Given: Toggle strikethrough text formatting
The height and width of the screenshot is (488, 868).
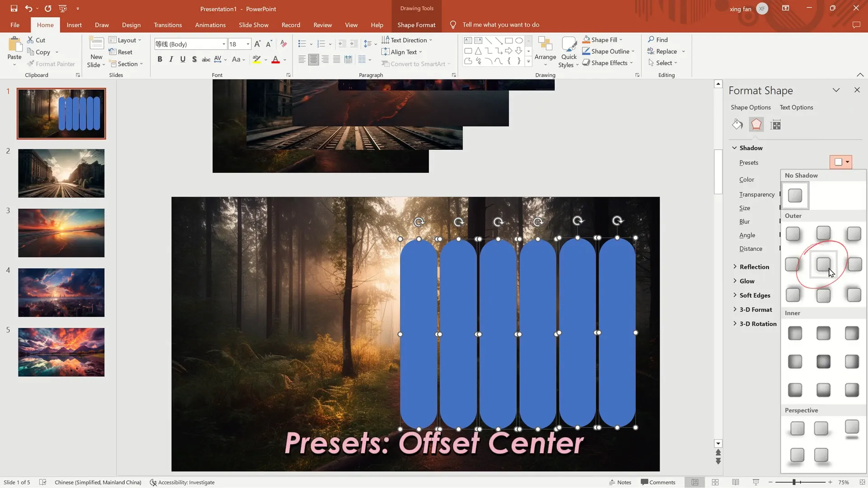Looking at the screenshot, I should pos(206,59).
